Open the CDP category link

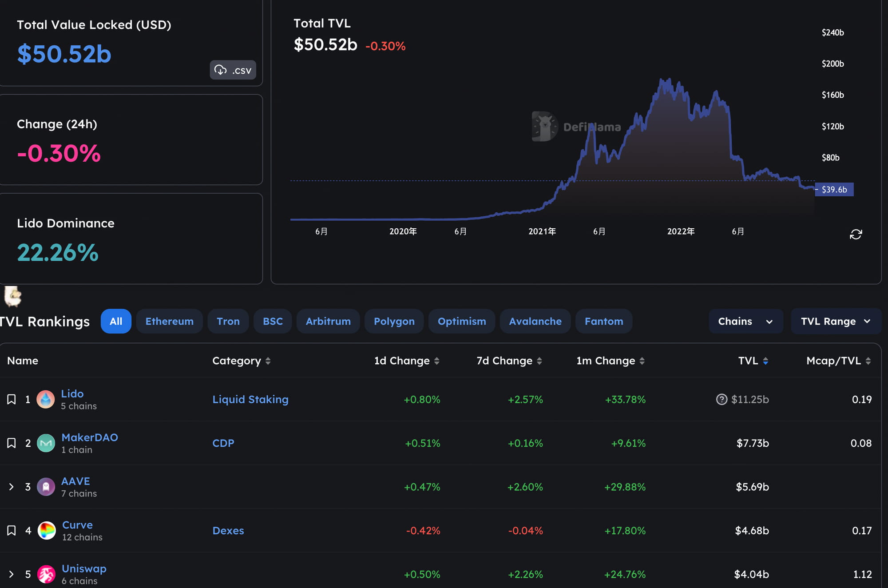tap(223, 443)
